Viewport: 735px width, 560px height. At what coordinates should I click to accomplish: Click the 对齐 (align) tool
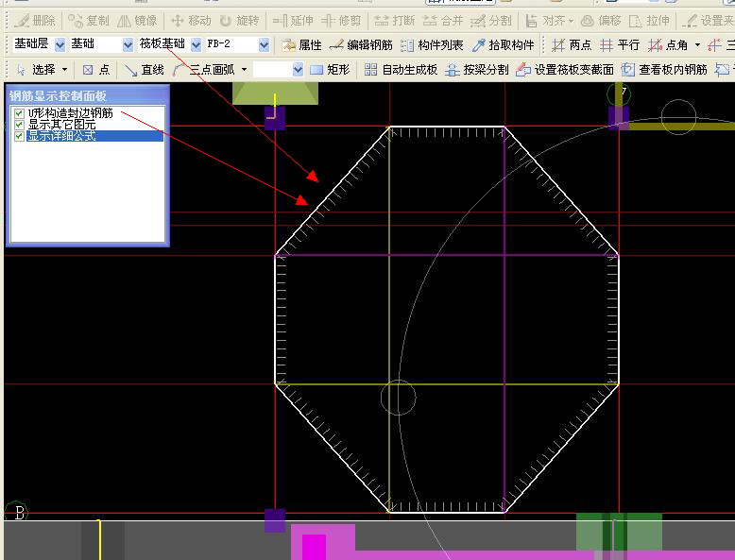546,21
